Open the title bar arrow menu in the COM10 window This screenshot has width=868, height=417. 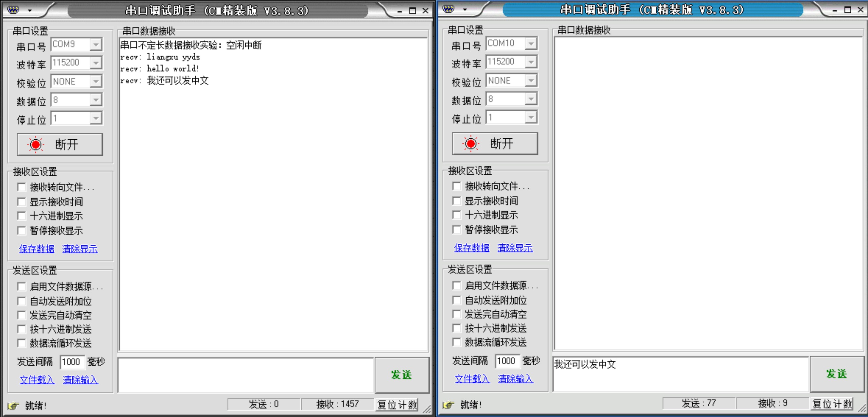[465, 10]
